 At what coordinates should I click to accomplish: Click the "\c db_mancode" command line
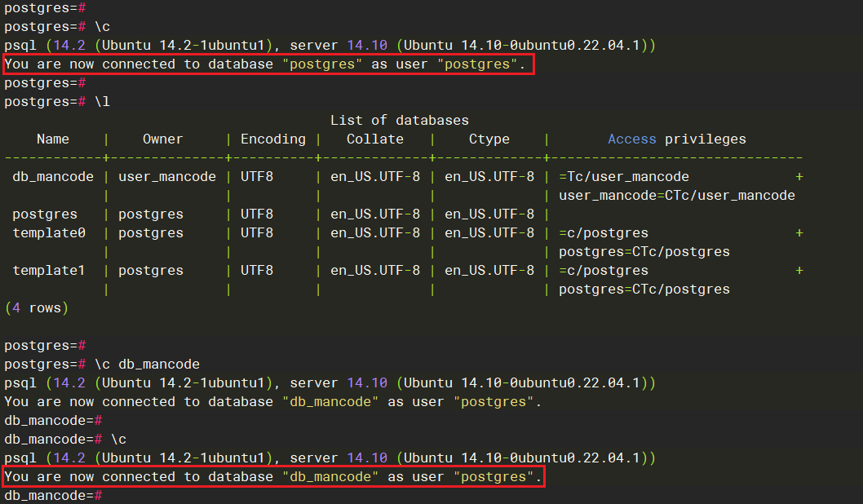coord(102,365)
